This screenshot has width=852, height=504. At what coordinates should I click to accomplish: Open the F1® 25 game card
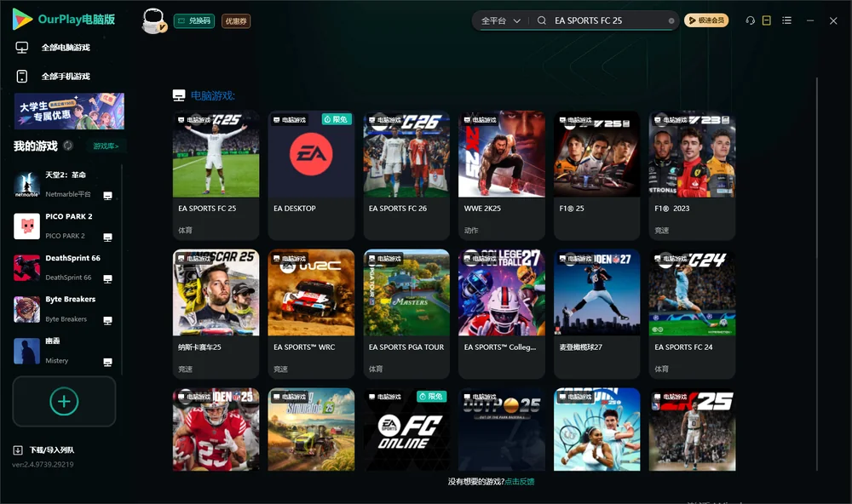[x=596, y=175]
